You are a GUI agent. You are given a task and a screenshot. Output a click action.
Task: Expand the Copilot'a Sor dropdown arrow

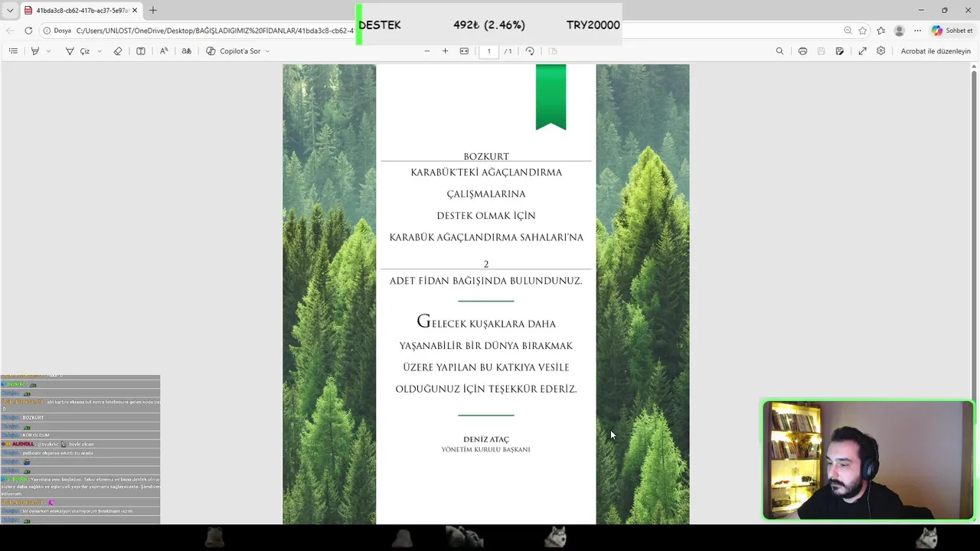pos(267,51)
